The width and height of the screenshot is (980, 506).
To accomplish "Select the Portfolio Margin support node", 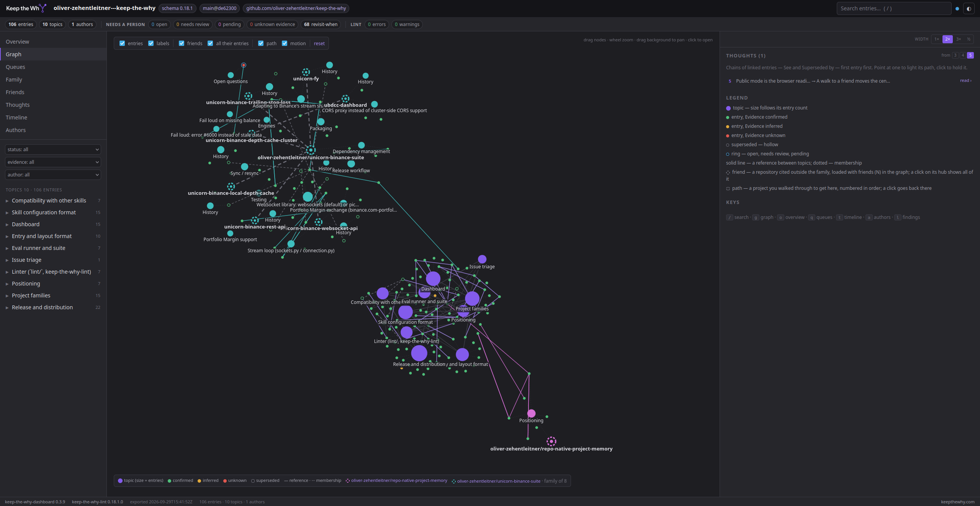I will tap(230, 233).
